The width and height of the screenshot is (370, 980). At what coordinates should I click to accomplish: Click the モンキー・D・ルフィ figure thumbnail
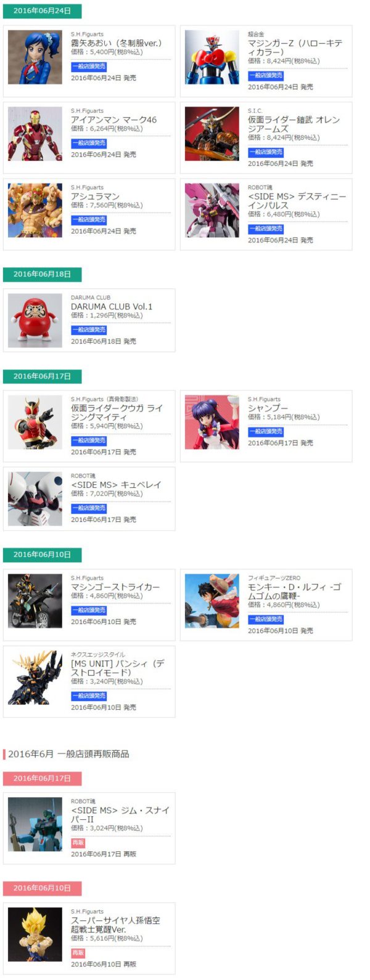point(212,601)
